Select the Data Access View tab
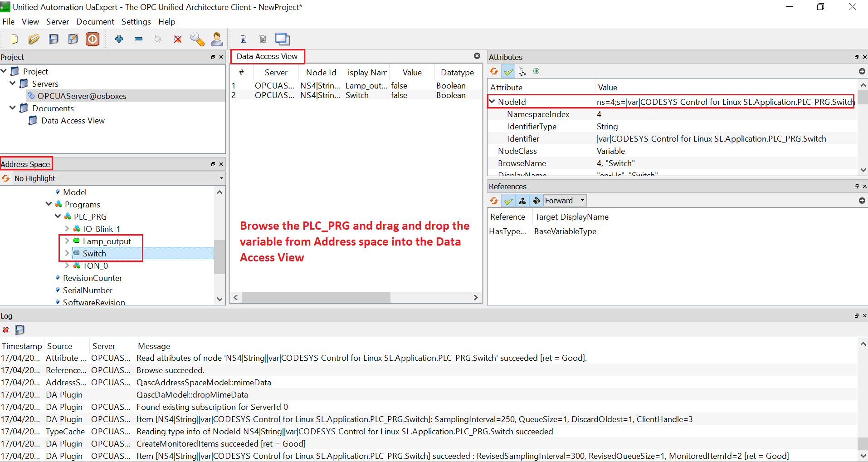The image size is (868, 462). point(267,56)
